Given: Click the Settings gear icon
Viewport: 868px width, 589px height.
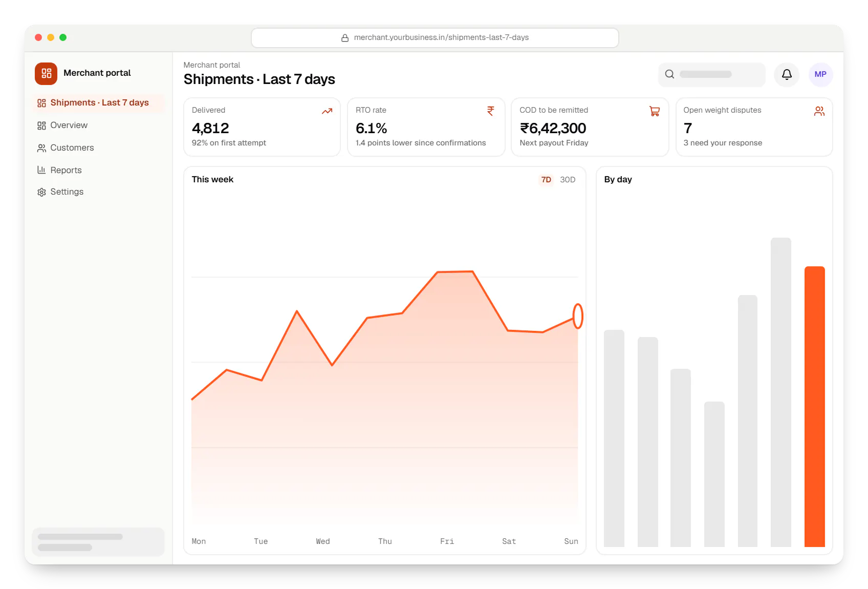Looking at the screenshot, I should click(41, 192).
